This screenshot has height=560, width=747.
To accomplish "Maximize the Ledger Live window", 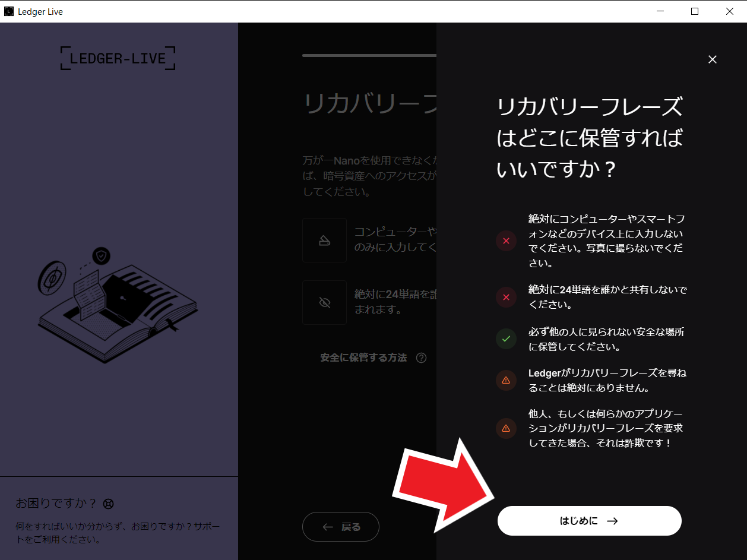I will point(695,11).
